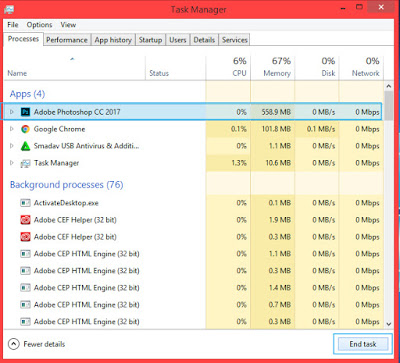Switch to the Startup tab
The height and width of the screenshot is (363, 400).
click(150, 40)
